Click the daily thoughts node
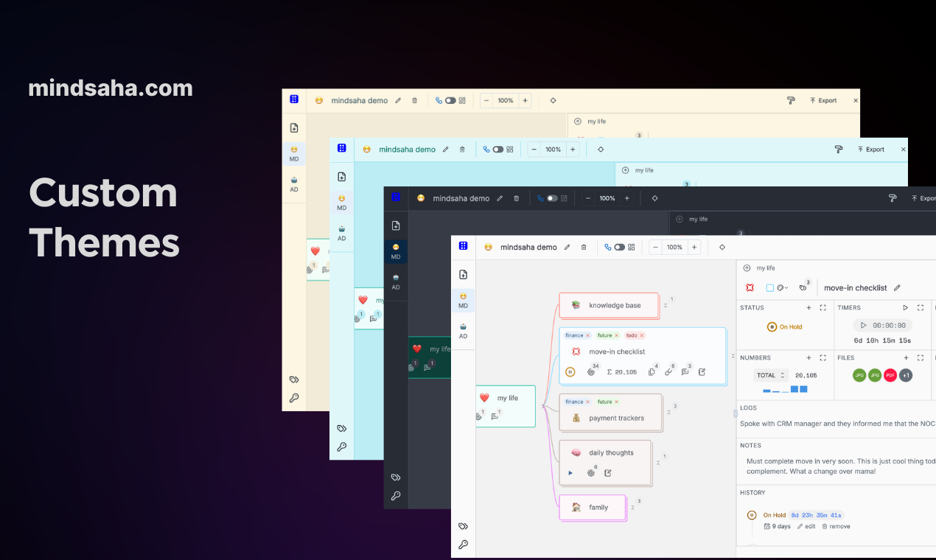 tap(605, 462)
